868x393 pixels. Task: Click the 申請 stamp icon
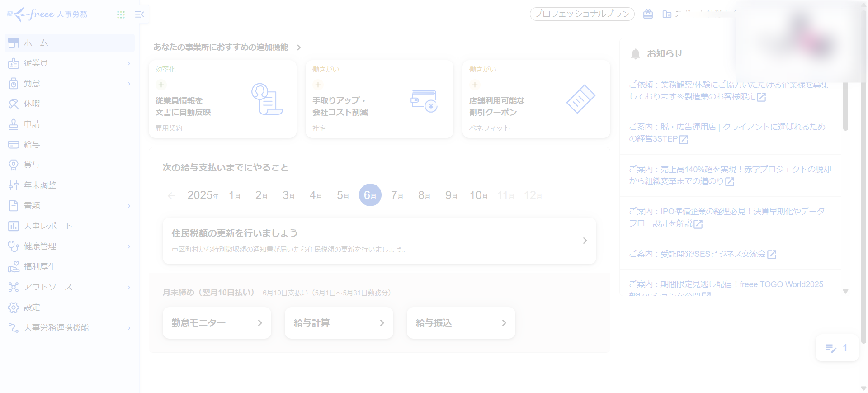(14, 124)
